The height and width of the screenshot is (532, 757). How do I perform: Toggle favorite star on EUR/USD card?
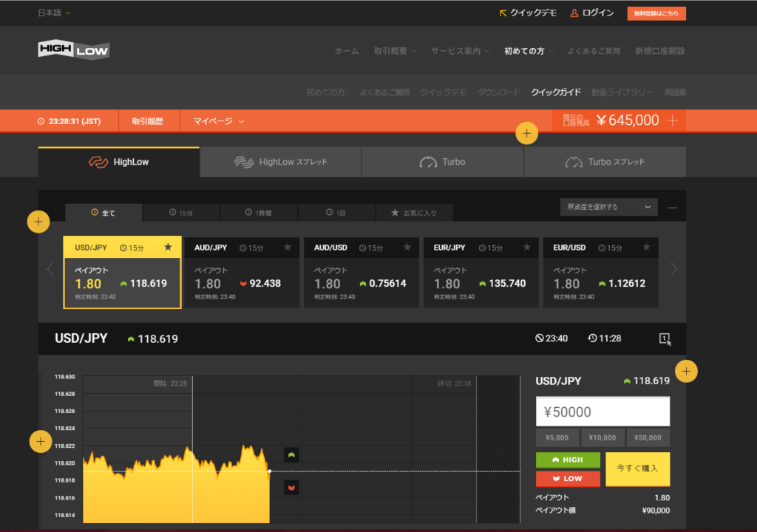coord(647,248)
